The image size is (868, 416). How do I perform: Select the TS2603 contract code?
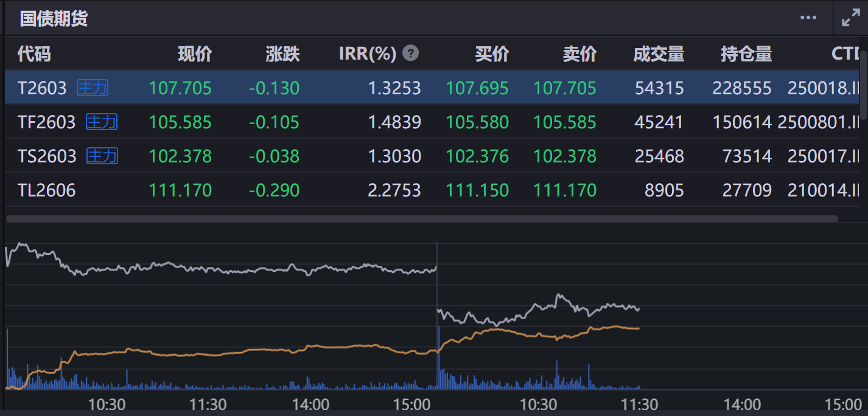(x=47, y=156)
